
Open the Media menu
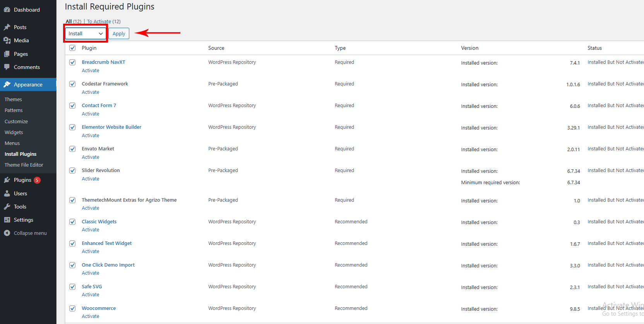pos(21,40)
